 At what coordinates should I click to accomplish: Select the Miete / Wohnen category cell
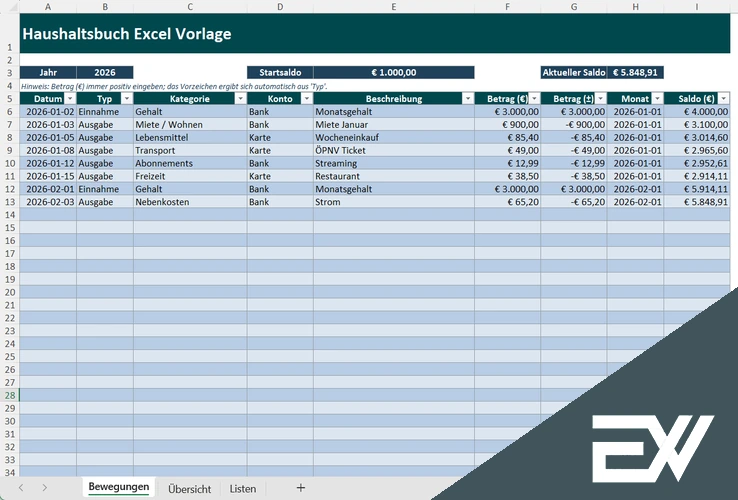190,125
